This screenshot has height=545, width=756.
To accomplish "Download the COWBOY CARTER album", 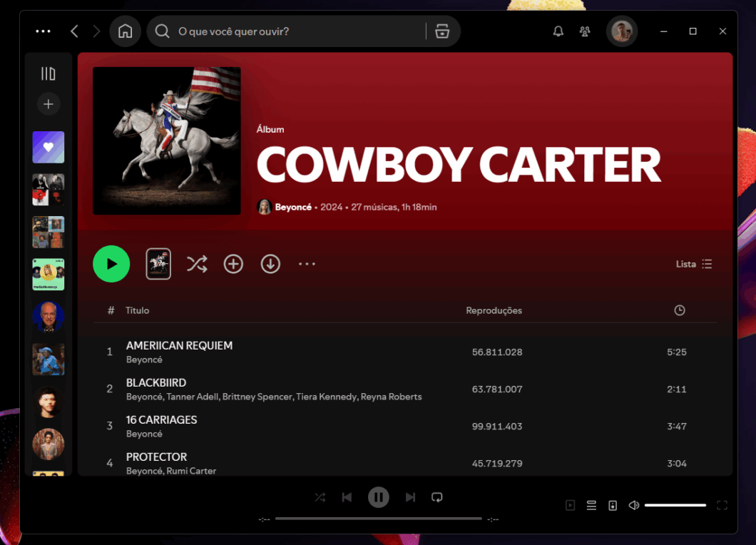I will 270,264.
